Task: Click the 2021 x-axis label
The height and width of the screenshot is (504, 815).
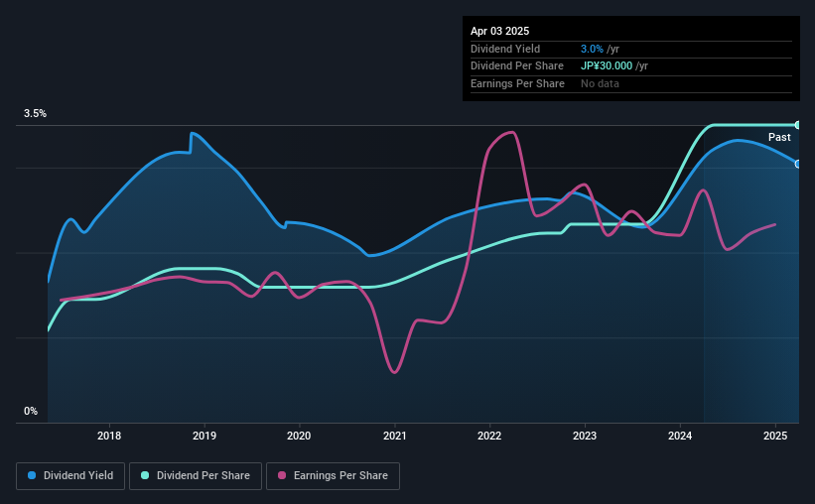Action: [394, 436]
